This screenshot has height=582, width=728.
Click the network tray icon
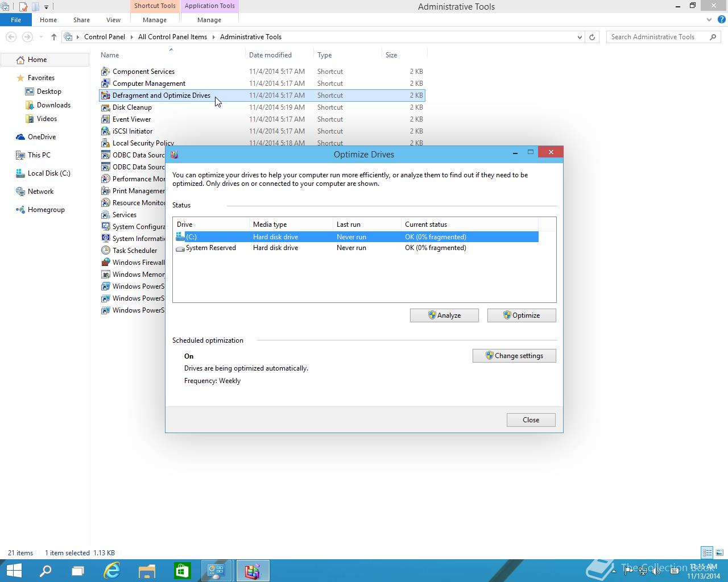643,571
